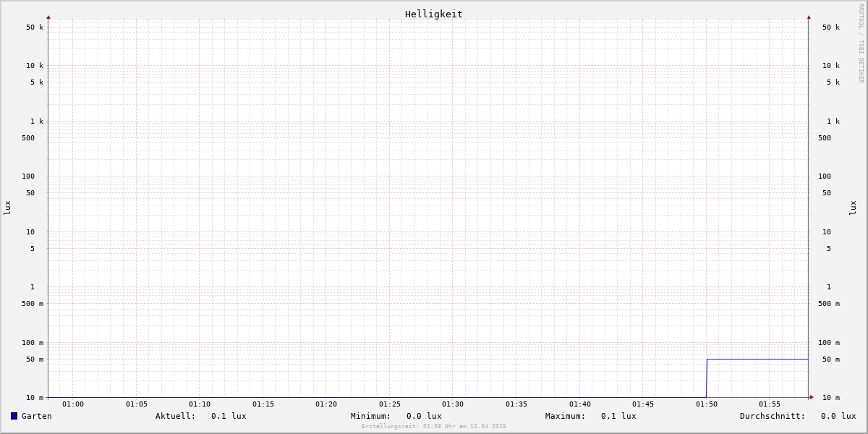This screenshot has width=868, height=434.
Task: Click the RRDTOOL / TOBI OETIKER watermark
Action: click(x=861, y=43)
